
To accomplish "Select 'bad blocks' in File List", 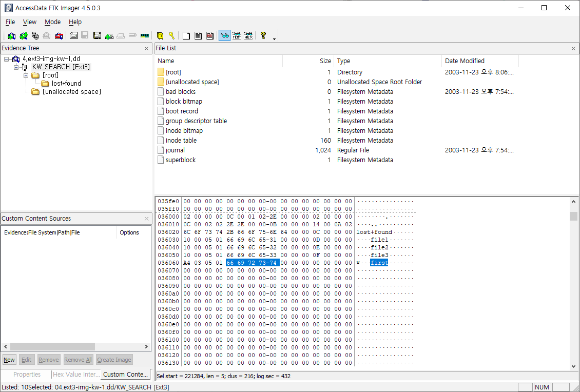I will [181, 92].
